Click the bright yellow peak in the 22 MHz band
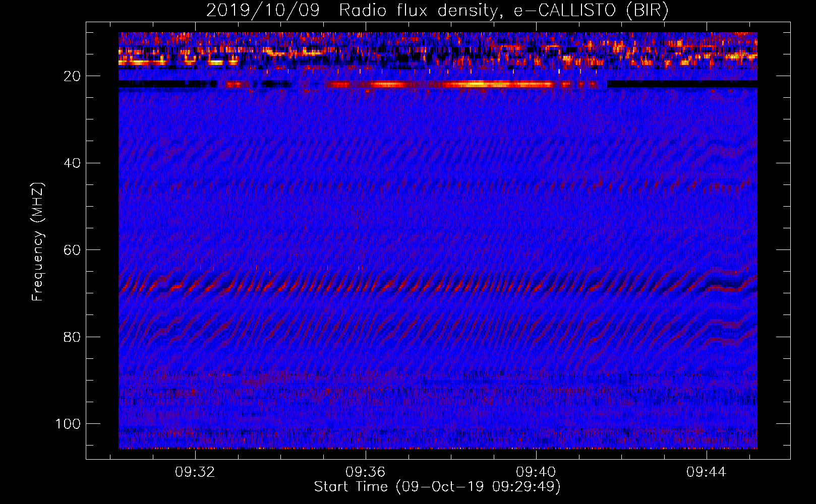The width and height of the screenshot is (816, 504). click(x=477, y=84)
